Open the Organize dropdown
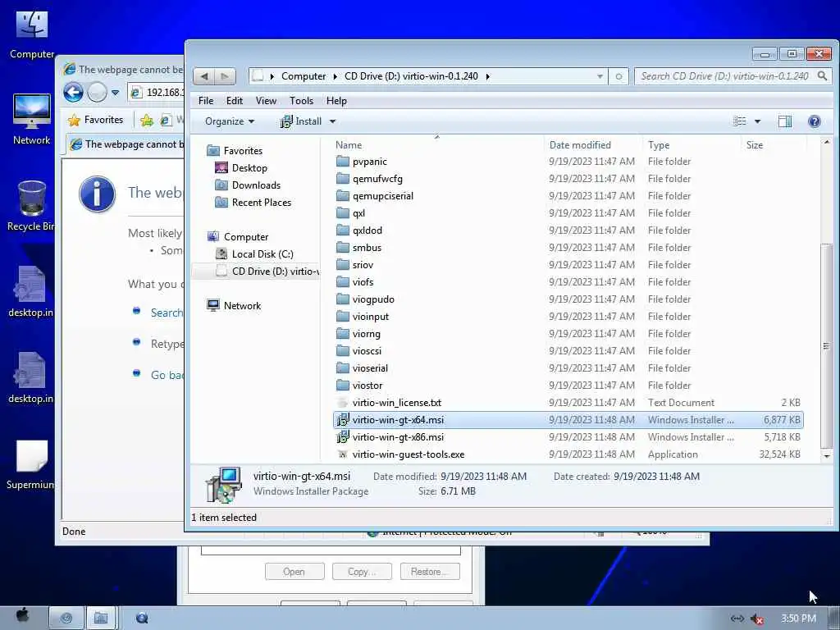Viewport: 840px width, 630px height. pyautogui.click(x=230, y=121)
